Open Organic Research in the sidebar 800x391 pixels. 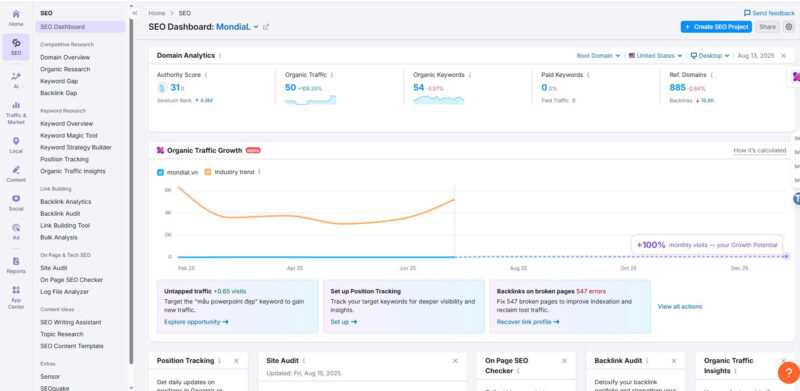pos(65,69)
